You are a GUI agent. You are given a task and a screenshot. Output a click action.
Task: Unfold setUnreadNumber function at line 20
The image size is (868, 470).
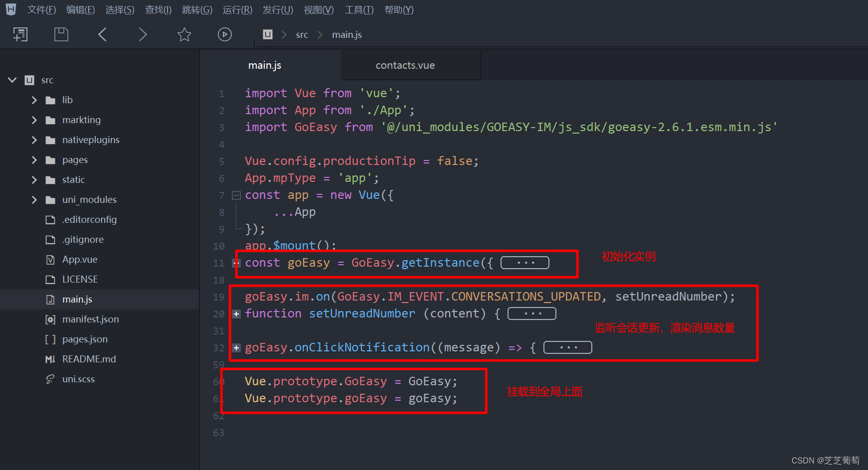coord(237,314)
